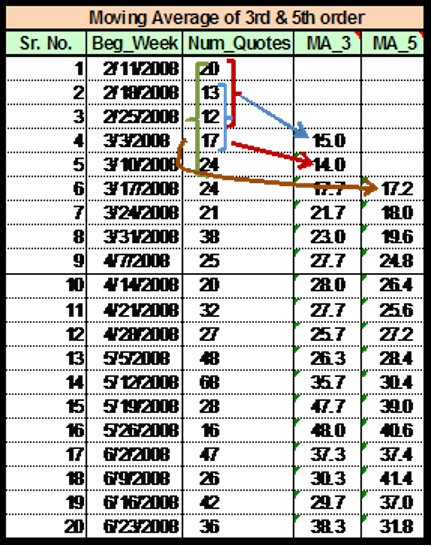The height and width of the screenshot is (546, 432).
Task: Select MA_3 value '15.0' in row 4
Action: coord(328,141)
